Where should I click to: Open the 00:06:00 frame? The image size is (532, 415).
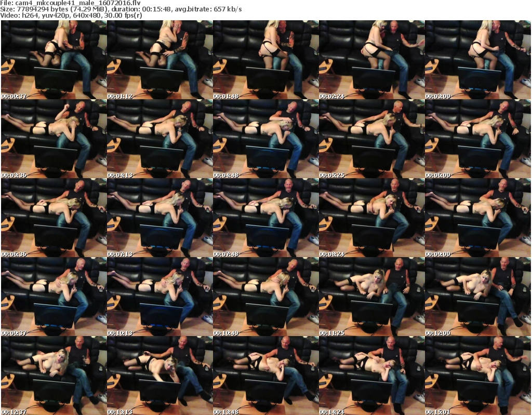coord(478,139)
